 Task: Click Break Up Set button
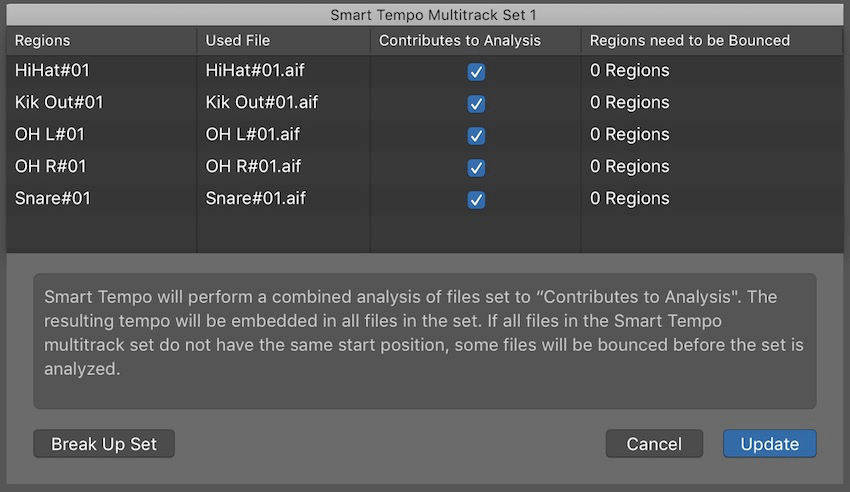[x=104, y=444]
